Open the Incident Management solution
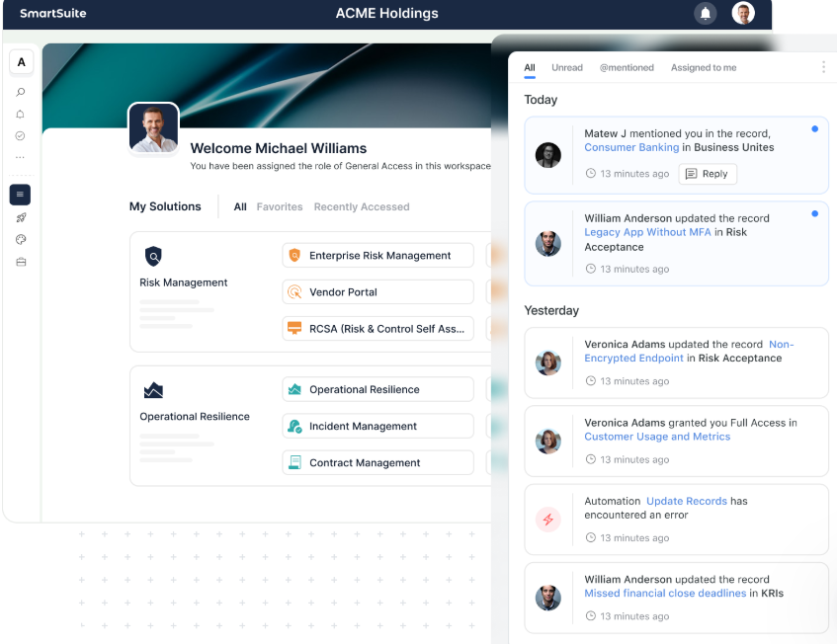The width and height of the screenshot is (837, 644). [377, 426]
